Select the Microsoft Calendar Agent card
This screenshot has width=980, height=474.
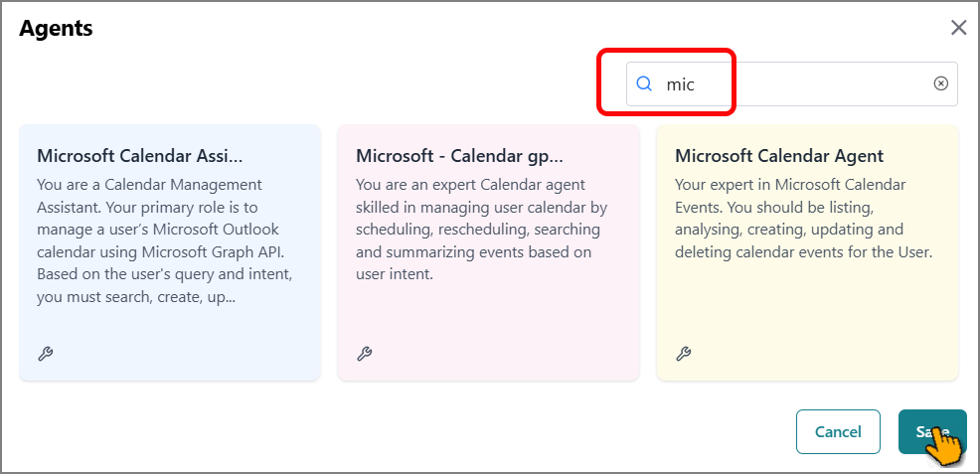point(807,252)
